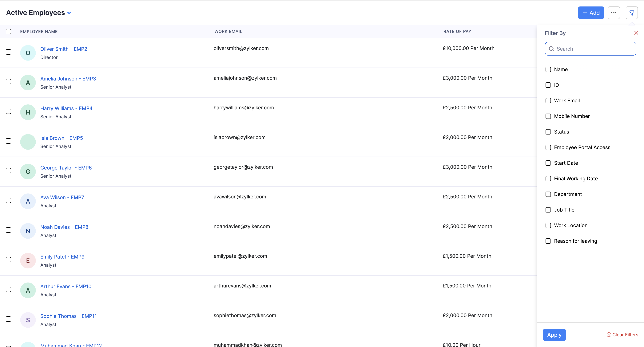This screenshot has height=347, width=644.
Task: Click the Add employee button
Action: point(591,13)
